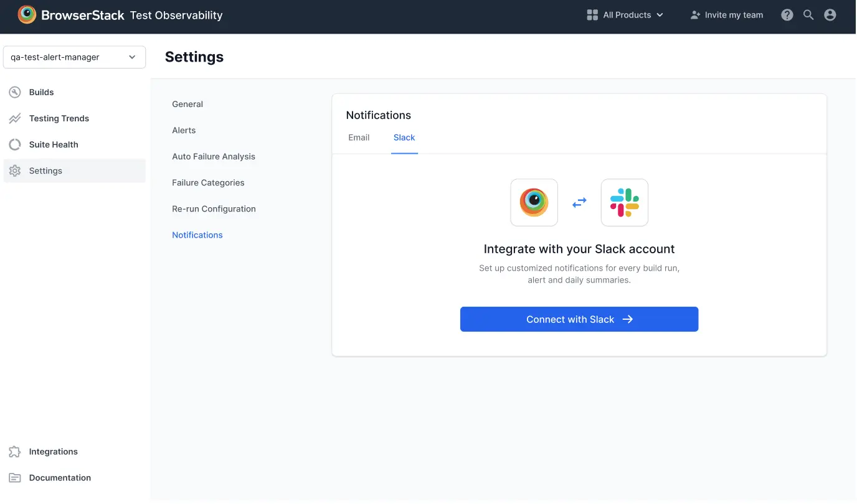Open Suite Health page label
This screenshot has width=857, height=504.
point(54,144)
